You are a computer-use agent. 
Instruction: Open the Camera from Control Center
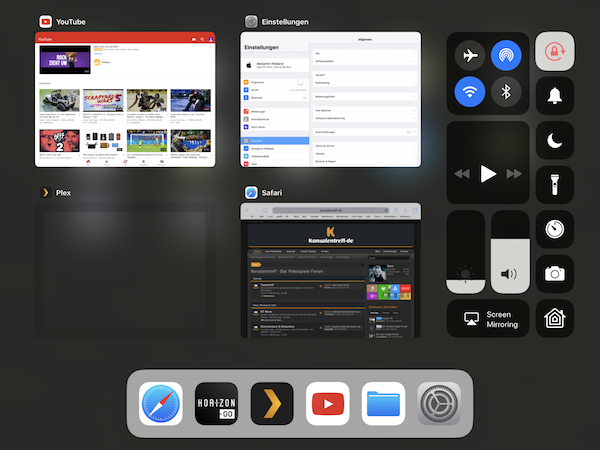554,274
